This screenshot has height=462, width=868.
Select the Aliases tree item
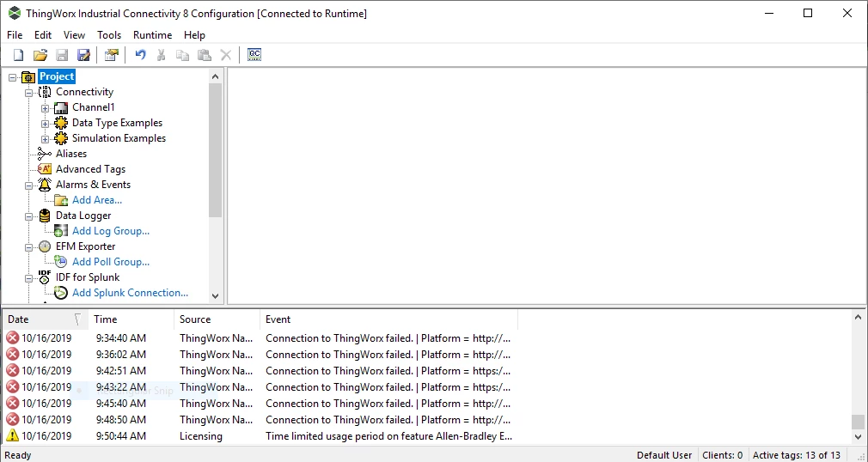(70, 154)
